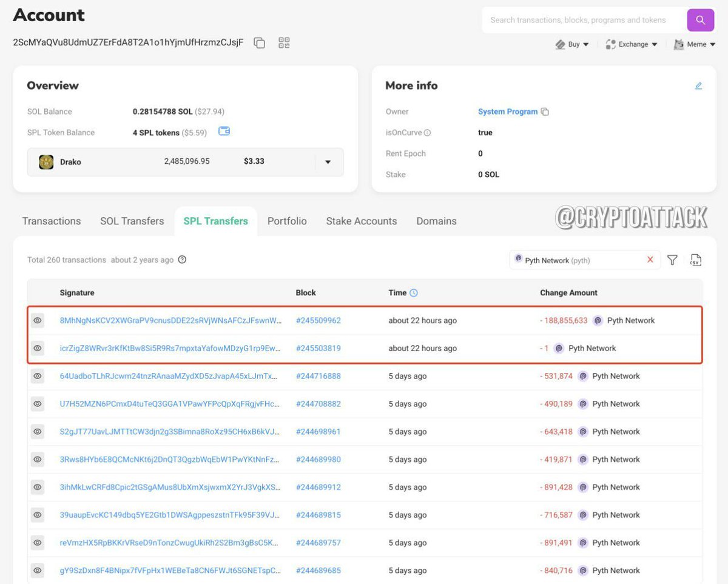Switch to the Transactions tab

52,221
